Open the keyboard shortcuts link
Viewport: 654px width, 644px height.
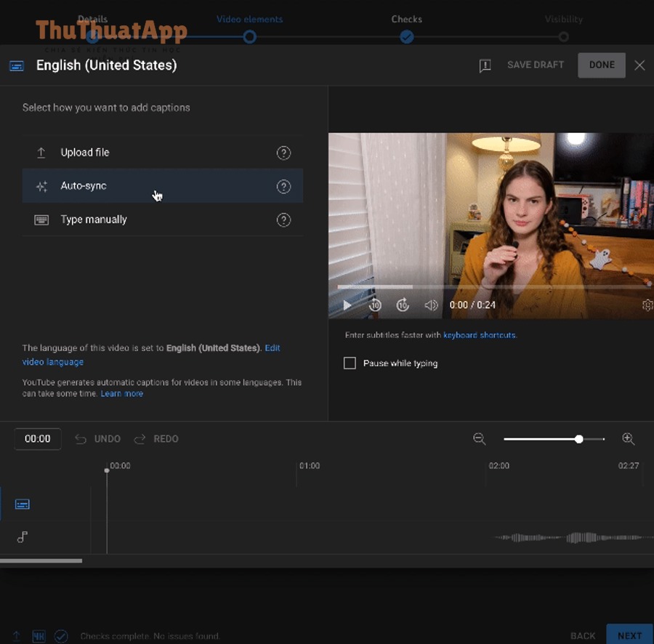[480, 335]
